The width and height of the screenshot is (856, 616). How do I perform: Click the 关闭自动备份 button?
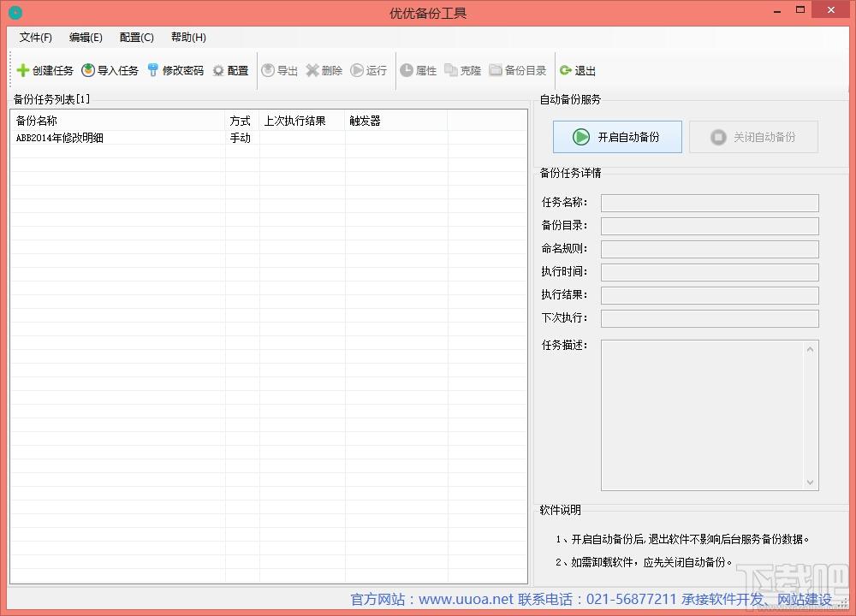pyautogui.click(x=753, y=137)
